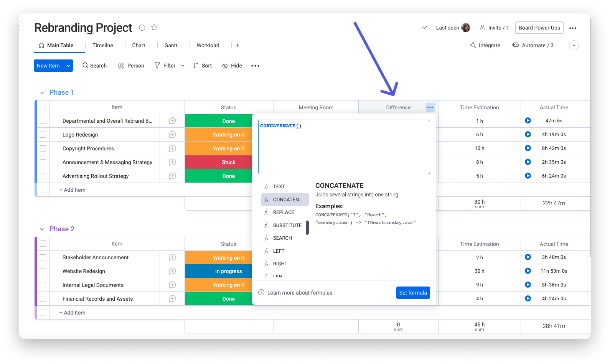Image resolution: width=610 pixels, height=364 pixels.
Task: Click inside the CONCATENATE formula editor
Action: point(344,147)
